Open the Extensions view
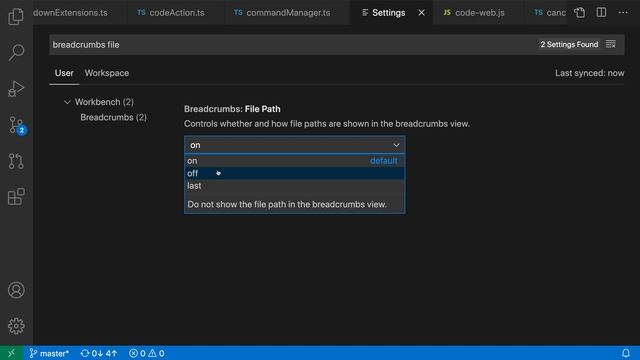 click(16, 197)
